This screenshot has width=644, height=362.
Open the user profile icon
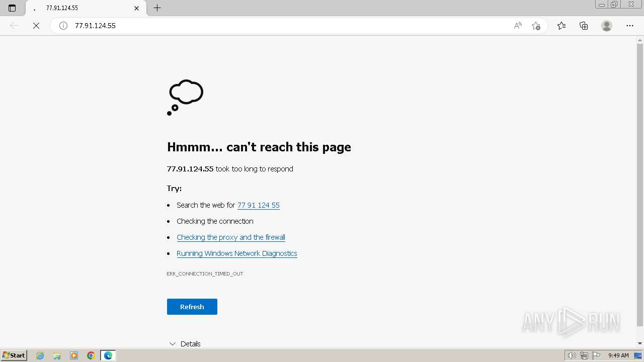point(607,26)
